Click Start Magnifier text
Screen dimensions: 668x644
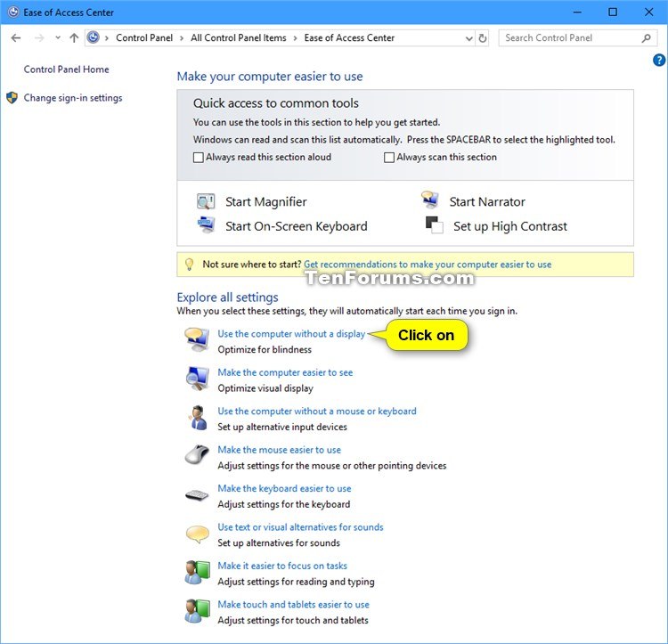[x=265, y=202]
